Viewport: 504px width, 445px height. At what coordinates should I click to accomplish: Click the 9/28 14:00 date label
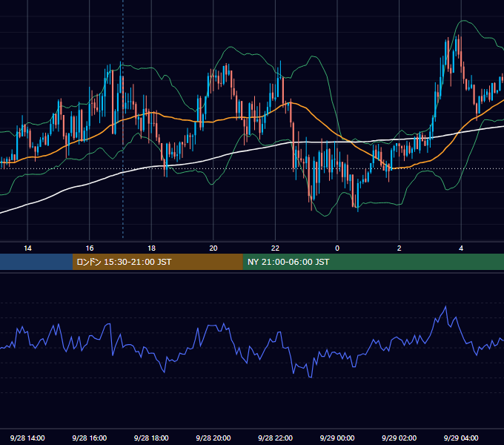(x=27, y=438)
